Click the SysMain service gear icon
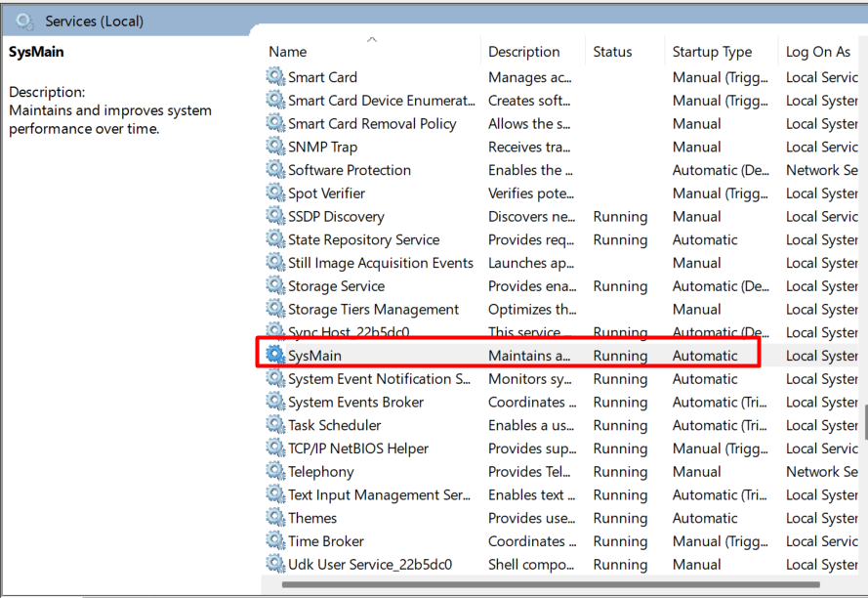Image resolution: width=868 pixels, height=598 pixels. (x=273, y=355)
